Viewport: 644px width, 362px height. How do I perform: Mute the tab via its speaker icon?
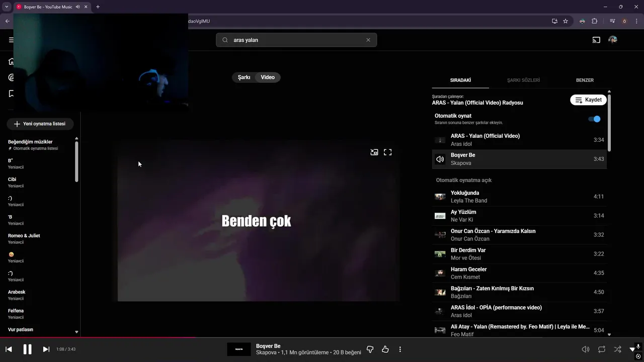(77, 7)
